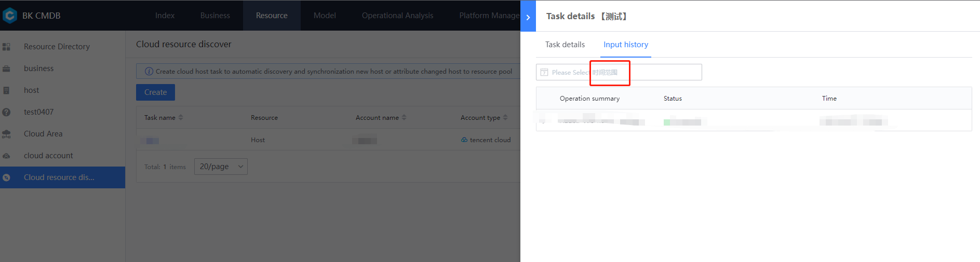Click the cloud account icon in sidebar
The image size is (980, 262).
coord(6,156)
